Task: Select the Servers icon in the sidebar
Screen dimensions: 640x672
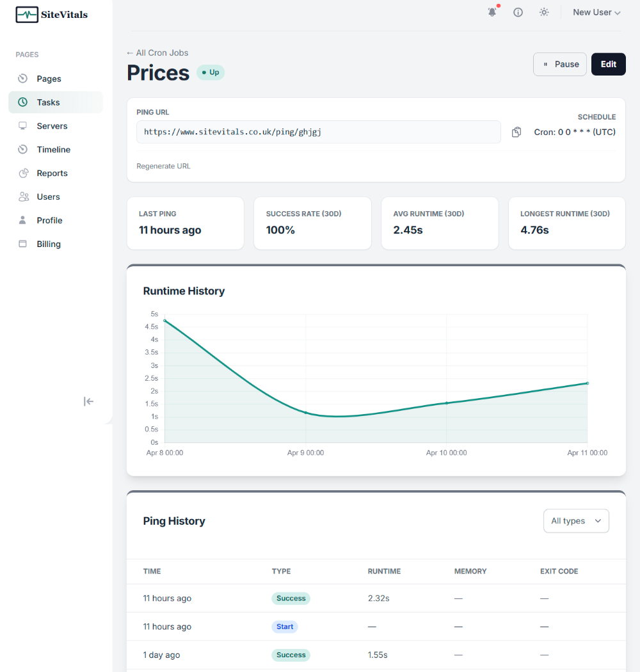Action: coord(24,125)
